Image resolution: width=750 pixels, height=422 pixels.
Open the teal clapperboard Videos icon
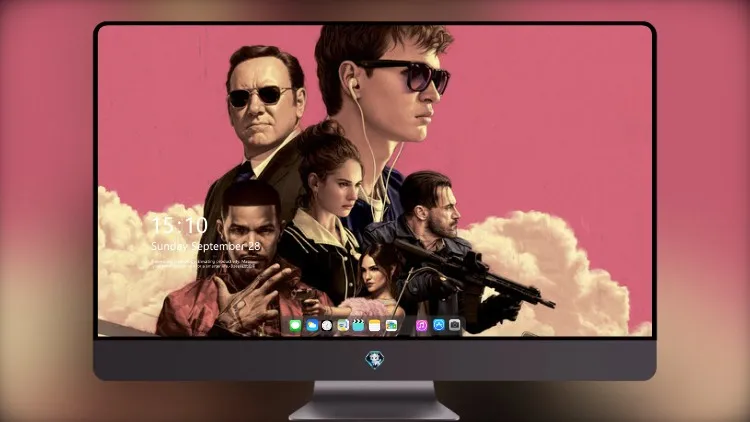coord(358,326)
